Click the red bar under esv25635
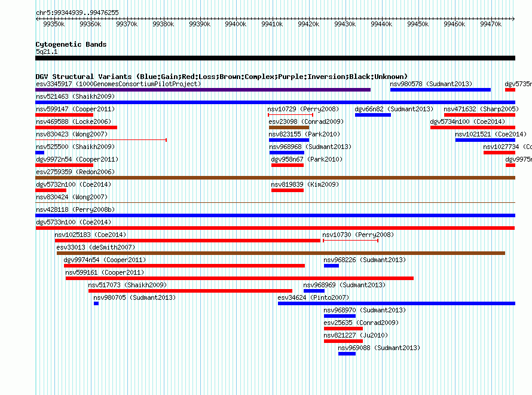The height and width of the screenshot is (395, 532). [x=343, y=329]
